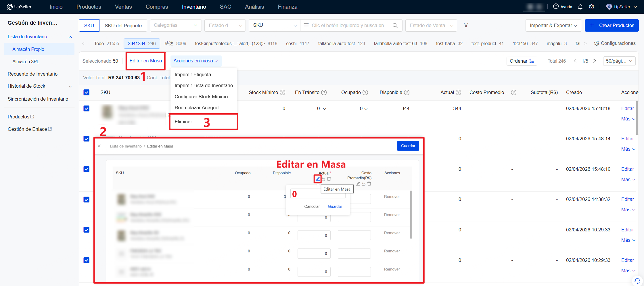This screenshot has width=644, height=286.
Task: Deselect the last checked product row checkbox
Action: 86,260
